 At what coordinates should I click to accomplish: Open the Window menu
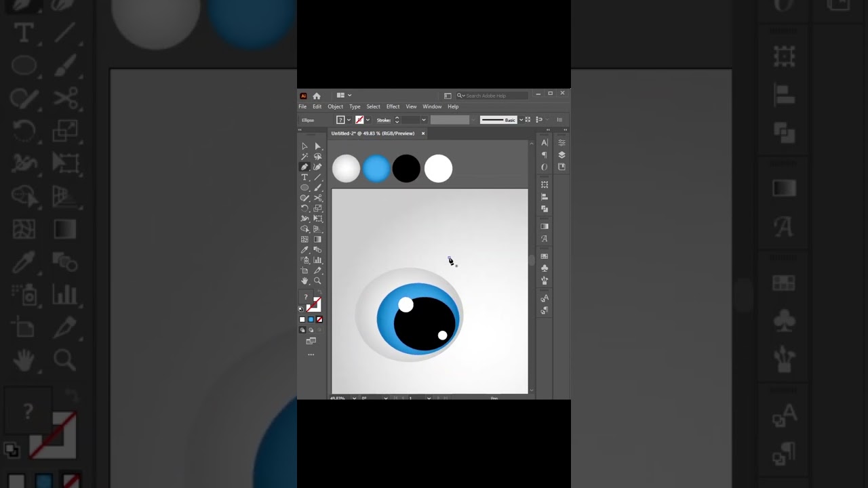(432, 106)
